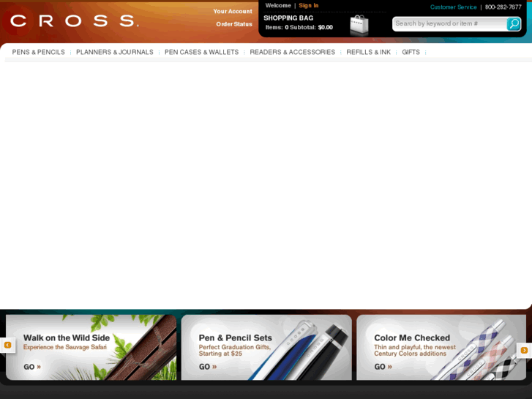This screenshot has height=399, width=532.
Task: Open the Pens & Pencils menu
Action: [38, 52]
